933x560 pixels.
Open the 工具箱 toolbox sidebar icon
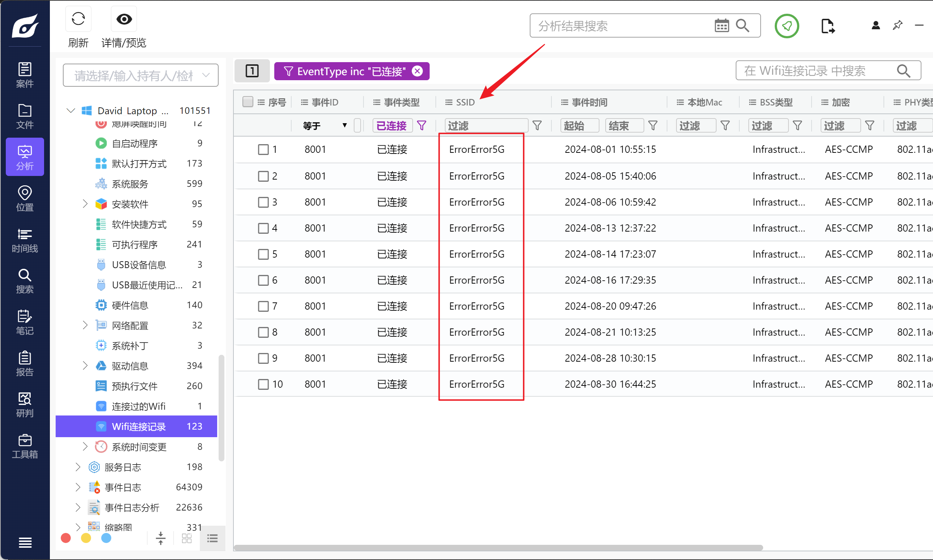pos(25,446)
